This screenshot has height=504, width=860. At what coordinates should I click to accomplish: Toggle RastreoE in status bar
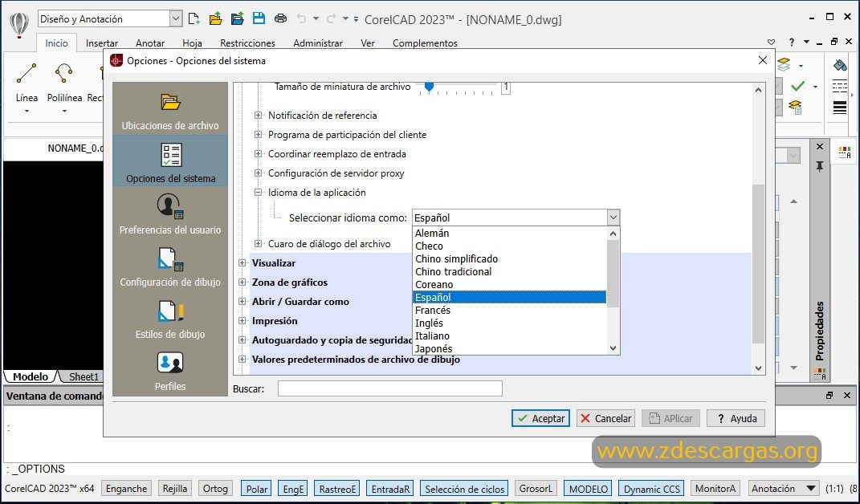click(x=337, y=489)
